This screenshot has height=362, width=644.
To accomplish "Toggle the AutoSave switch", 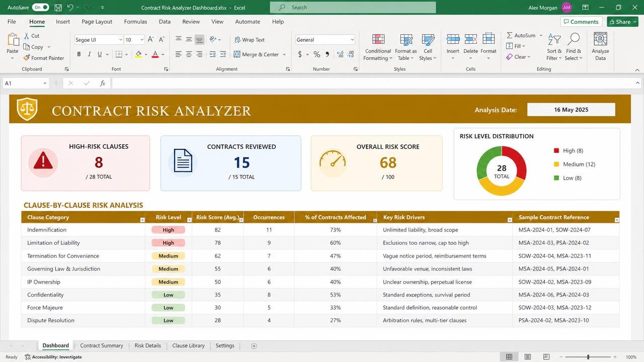I will [40, 8].
